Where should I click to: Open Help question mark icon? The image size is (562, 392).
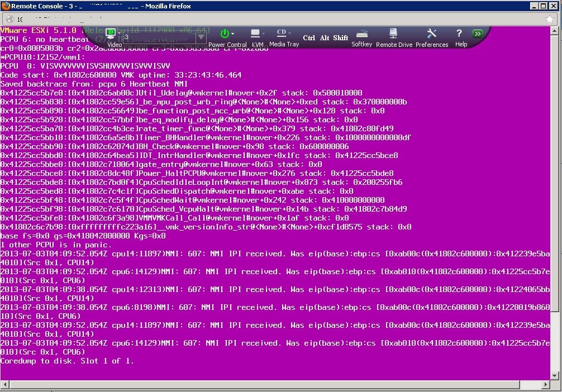tap(459, 34)
